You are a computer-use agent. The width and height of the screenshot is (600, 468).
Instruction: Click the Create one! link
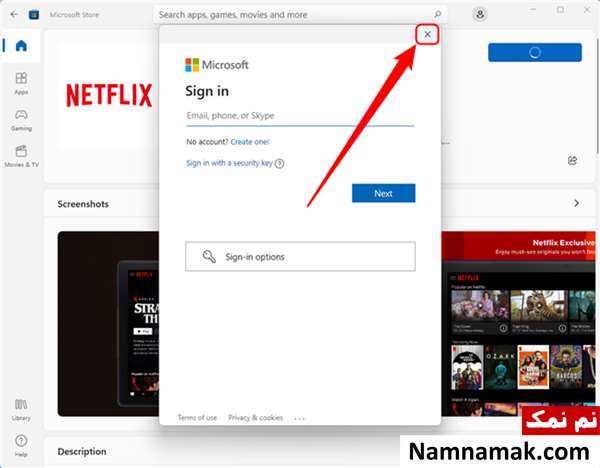(x=250, y=142)
